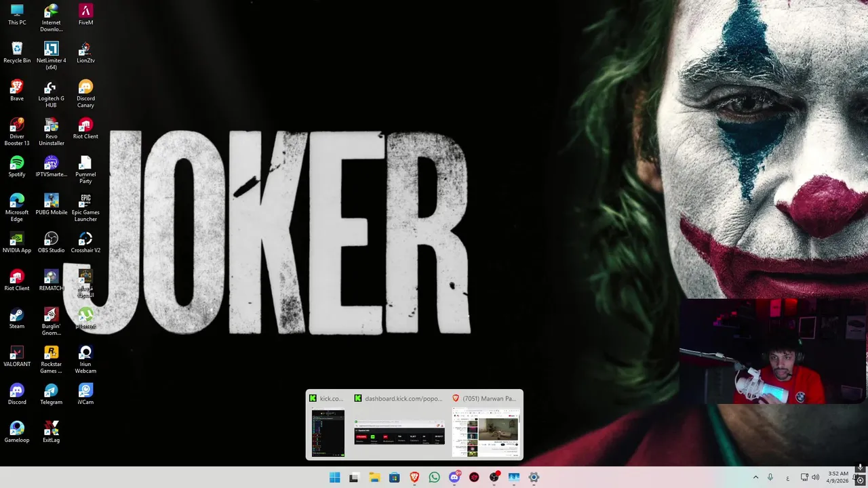This screenshot has height=488, width=868.
Task: Select the Rockstar Games Launcher shortcut
Action: click(51, 359)
